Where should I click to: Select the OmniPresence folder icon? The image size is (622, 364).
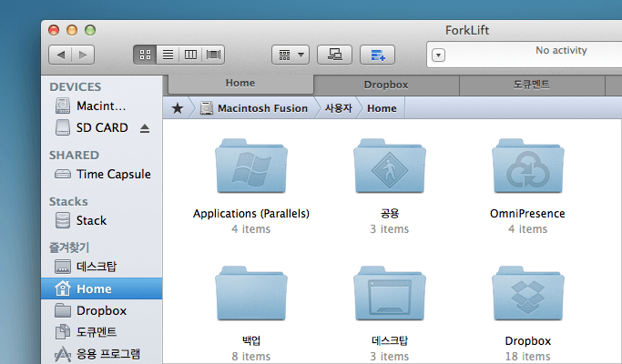pos(527,167)
